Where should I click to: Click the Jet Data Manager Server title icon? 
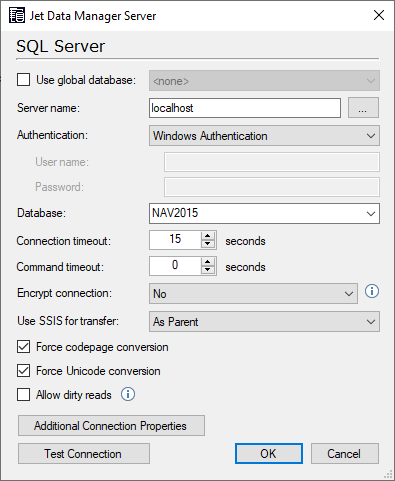pyautogui.click(x=17, y=16)
